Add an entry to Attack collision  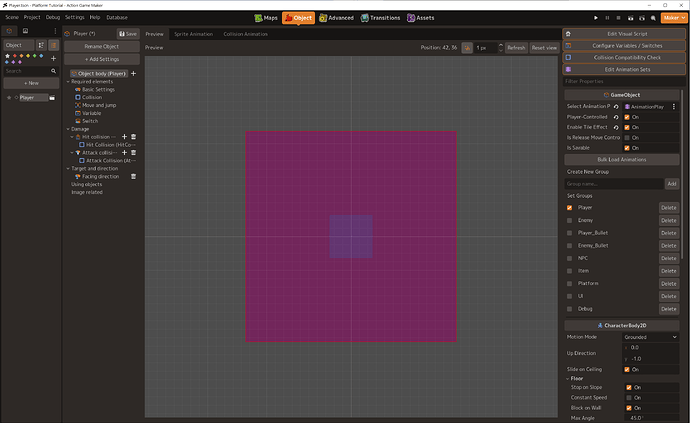(x=124, y=153)
